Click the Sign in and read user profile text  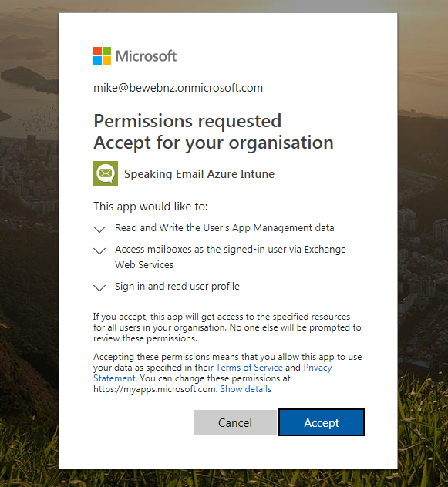coord(177,287)
